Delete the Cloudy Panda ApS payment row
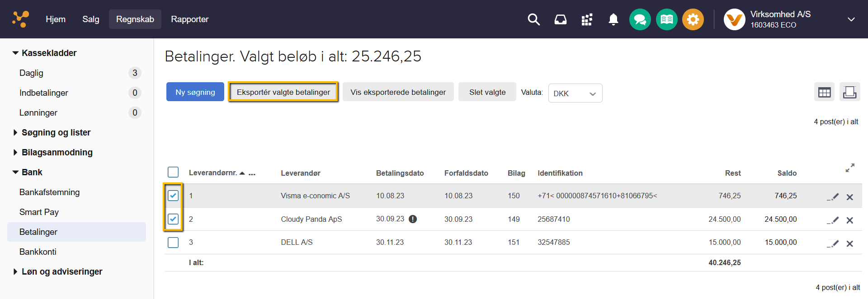The height and width of the screenshot is (299, 868). [x=849, y=220]
